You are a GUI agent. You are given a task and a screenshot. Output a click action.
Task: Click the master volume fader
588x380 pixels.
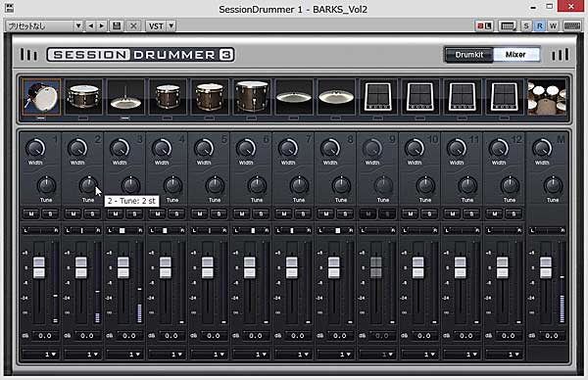click(546, 267)
